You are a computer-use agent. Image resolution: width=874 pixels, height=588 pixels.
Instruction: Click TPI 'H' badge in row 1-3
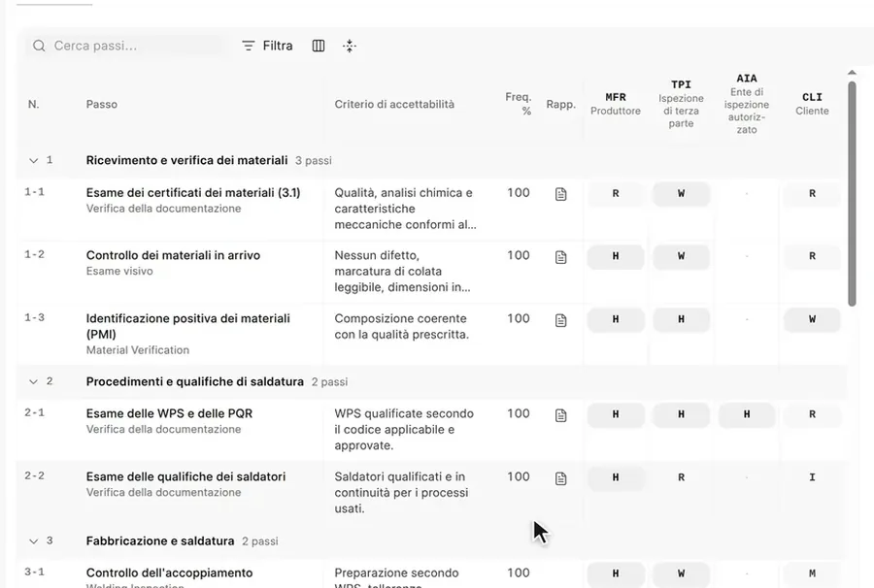(x=681, y=319)
